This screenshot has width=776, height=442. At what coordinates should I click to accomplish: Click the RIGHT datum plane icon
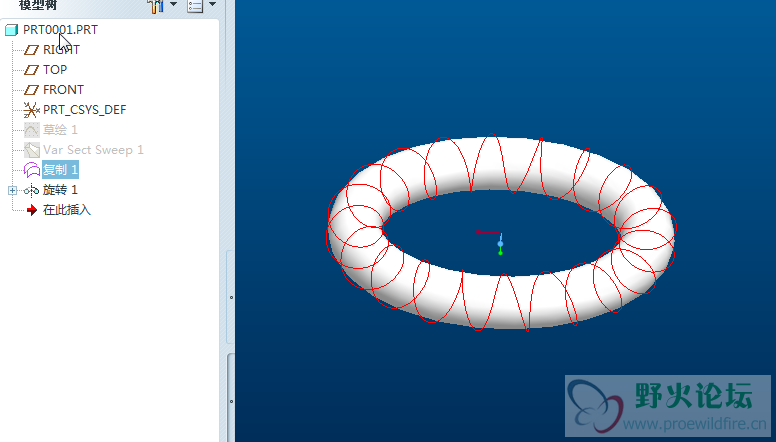32,50
